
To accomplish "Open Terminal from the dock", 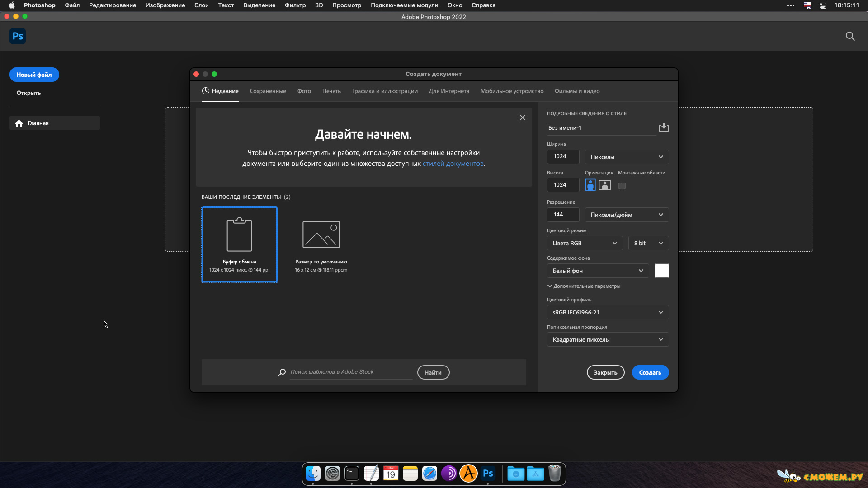I will [352, 473].
